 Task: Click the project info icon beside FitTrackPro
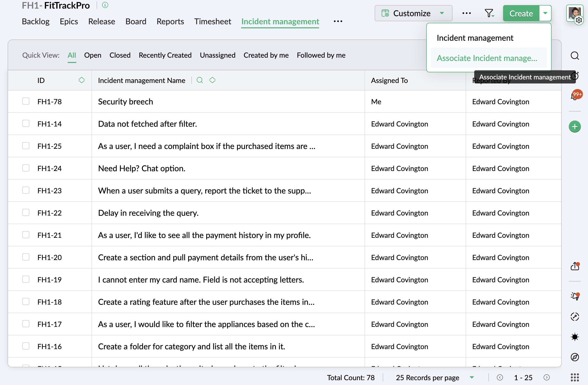[105, 5]
